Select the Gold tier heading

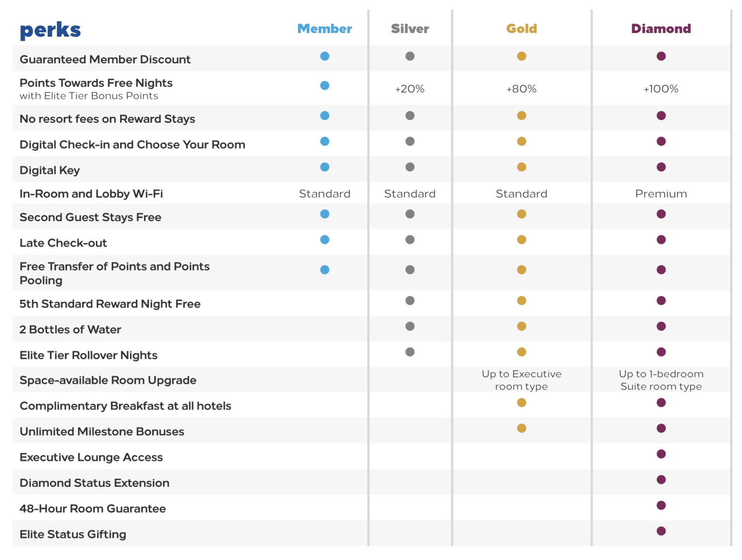click(x=521, y=29)
